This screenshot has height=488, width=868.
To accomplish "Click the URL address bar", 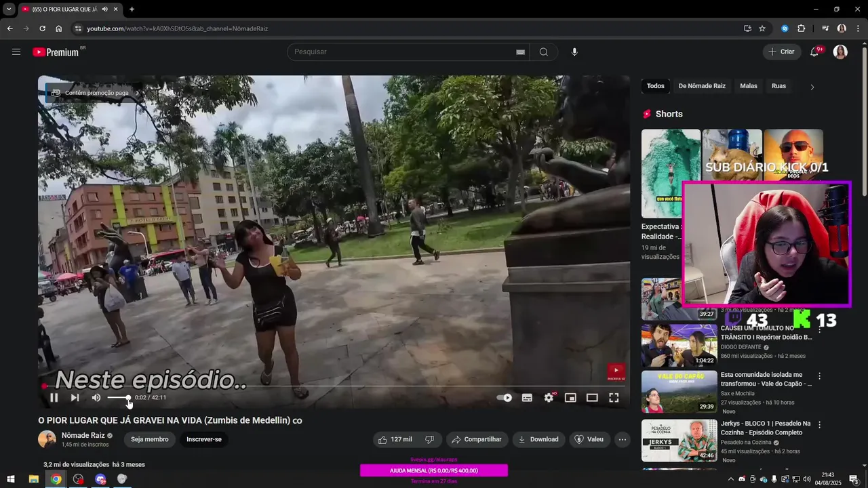I will (407, 28).
